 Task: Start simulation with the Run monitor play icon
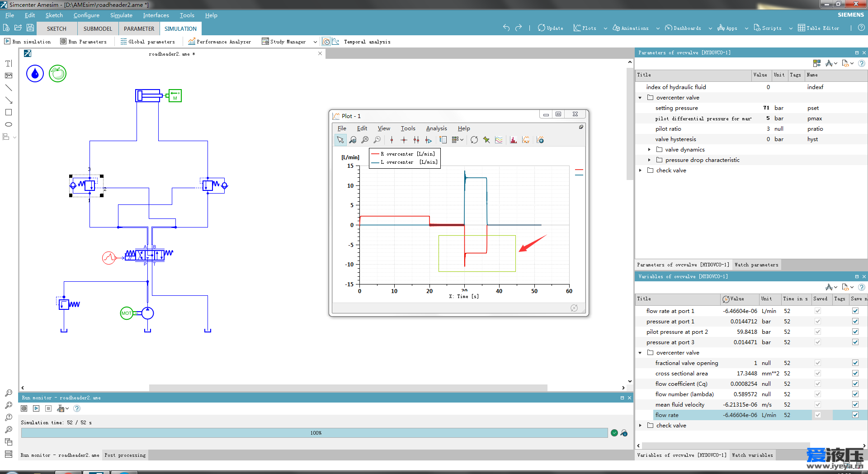point(36,408)
